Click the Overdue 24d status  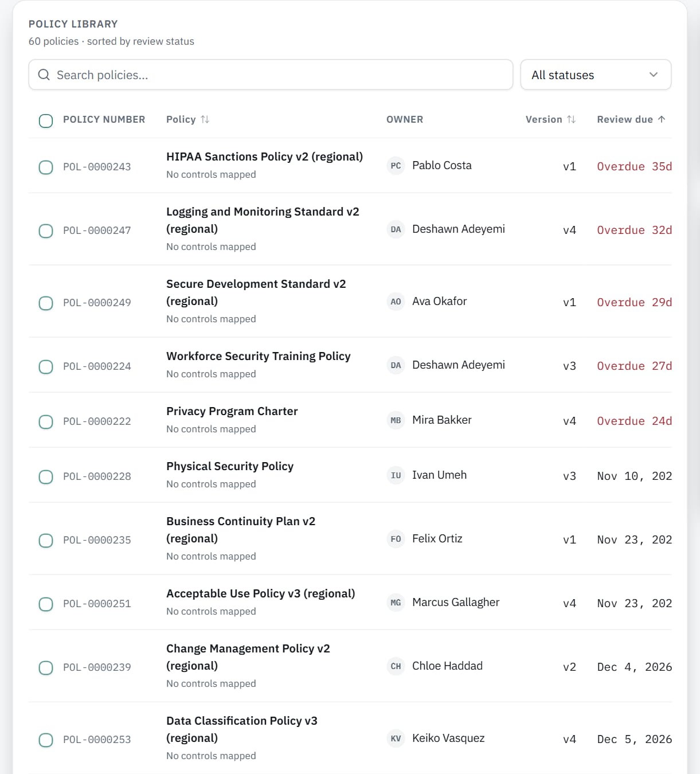pos(634,421)
